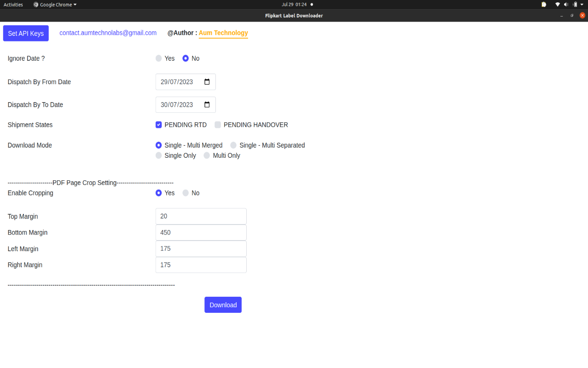Uncheck the PENDING RTD checkbox
The image size is (588, 368).
coord(159,125)
